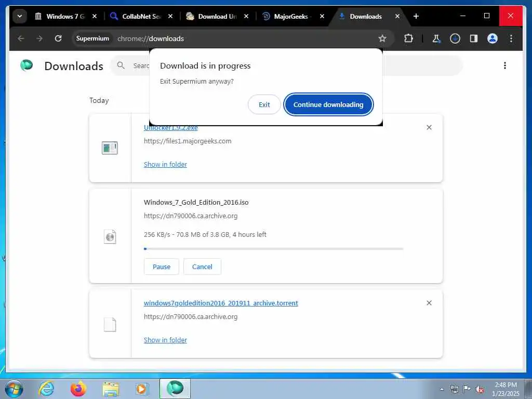
Task: Show hidden system tray icons
Action: pos(442,389)
